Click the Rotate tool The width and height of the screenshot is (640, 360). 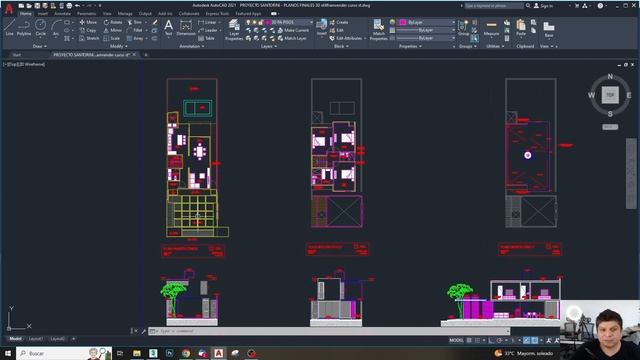113,22
